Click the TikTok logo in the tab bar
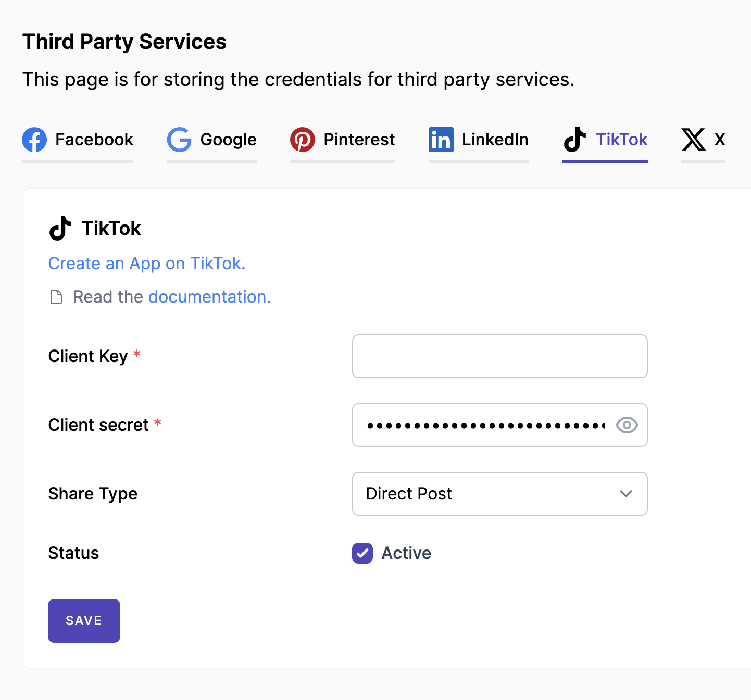 point(575,140)
